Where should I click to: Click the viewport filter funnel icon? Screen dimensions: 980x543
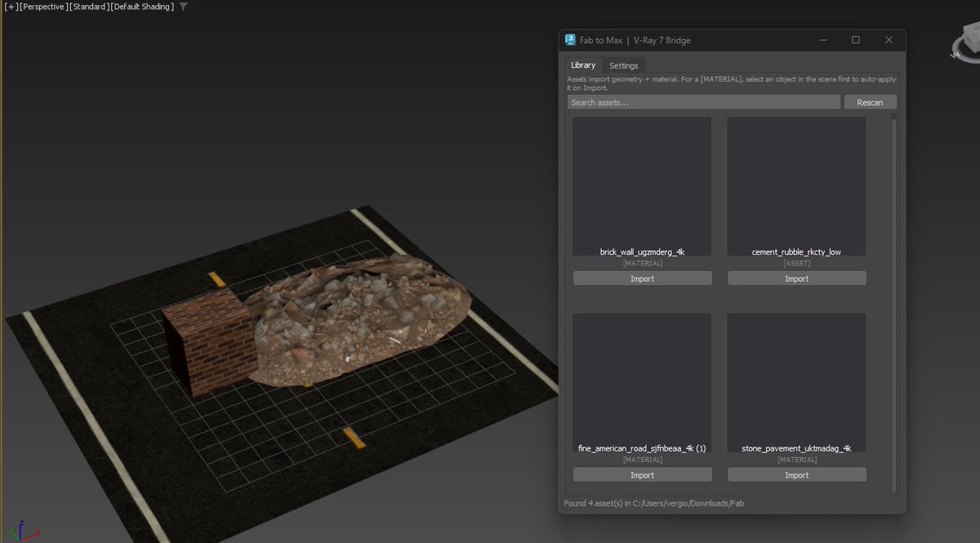click(x=183, y=7)
